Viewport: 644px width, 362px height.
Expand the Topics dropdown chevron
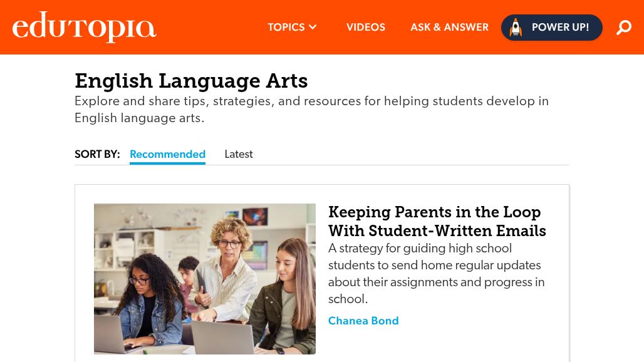pyautogui.click(x=313, y=28)
